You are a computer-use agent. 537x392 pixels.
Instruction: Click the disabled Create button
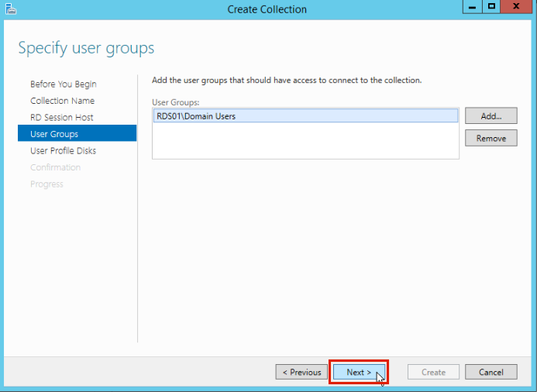tap(433, 372)
